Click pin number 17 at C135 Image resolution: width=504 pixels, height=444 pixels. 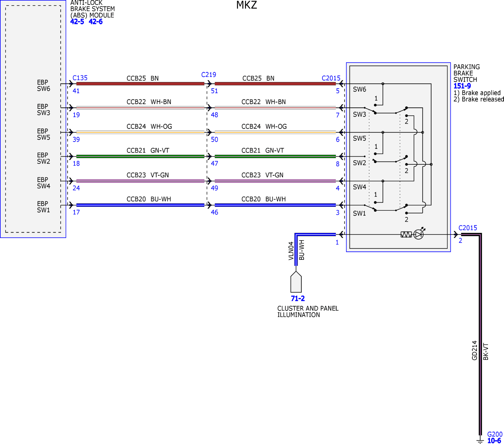(76, 212)
